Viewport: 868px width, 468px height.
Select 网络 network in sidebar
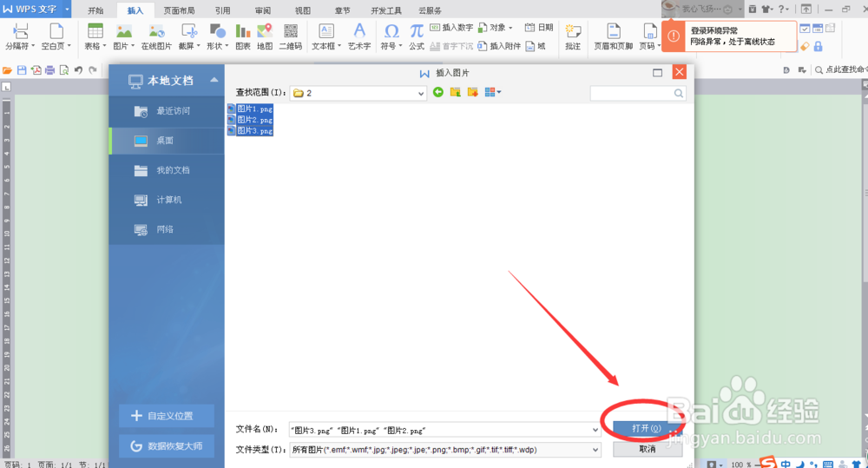[x=167, y=229]
